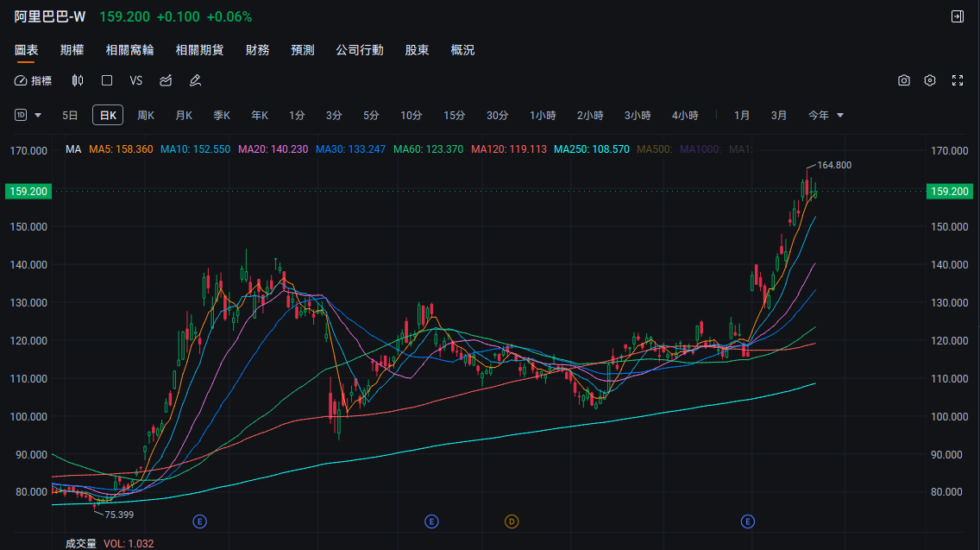Open the 1D interval dropdown
This screenshot has width=980, height=550.
pos(28,115)
